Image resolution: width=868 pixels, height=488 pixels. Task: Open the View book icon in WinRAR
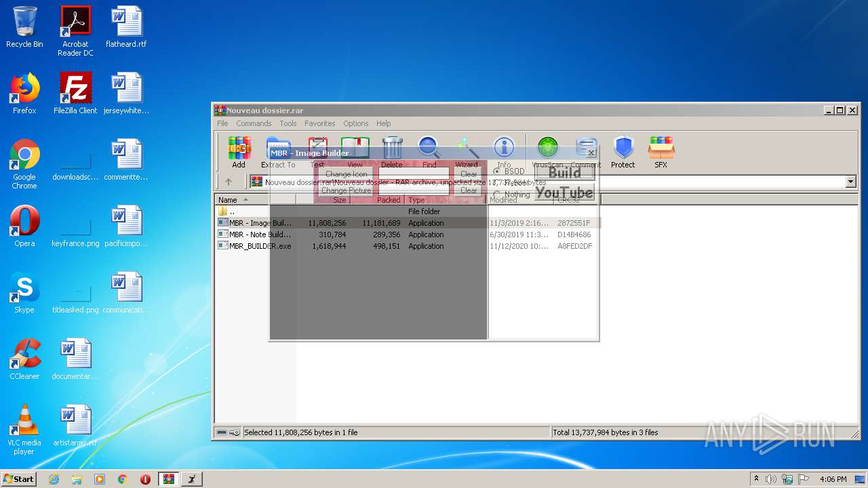[355, 152]
